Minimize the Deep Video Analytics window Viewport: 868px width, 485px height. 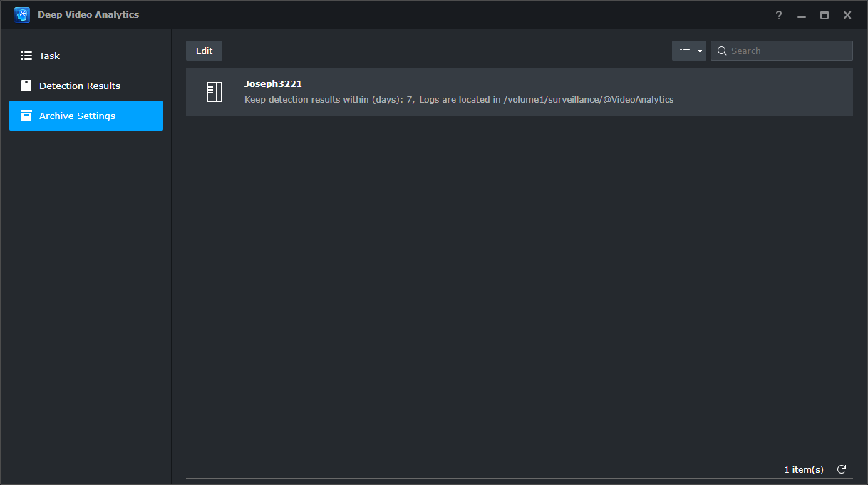pos(802,15)
